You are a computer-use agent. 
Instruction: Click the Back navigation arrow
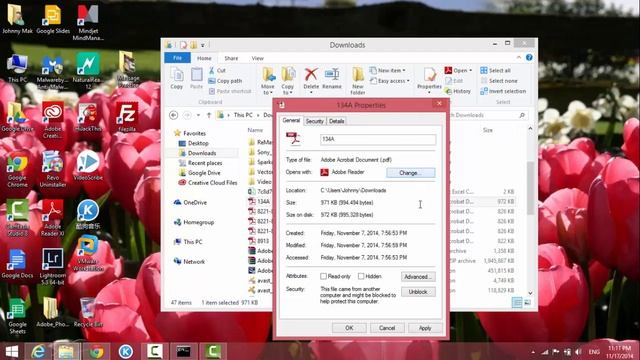click(x=173, y=115)
